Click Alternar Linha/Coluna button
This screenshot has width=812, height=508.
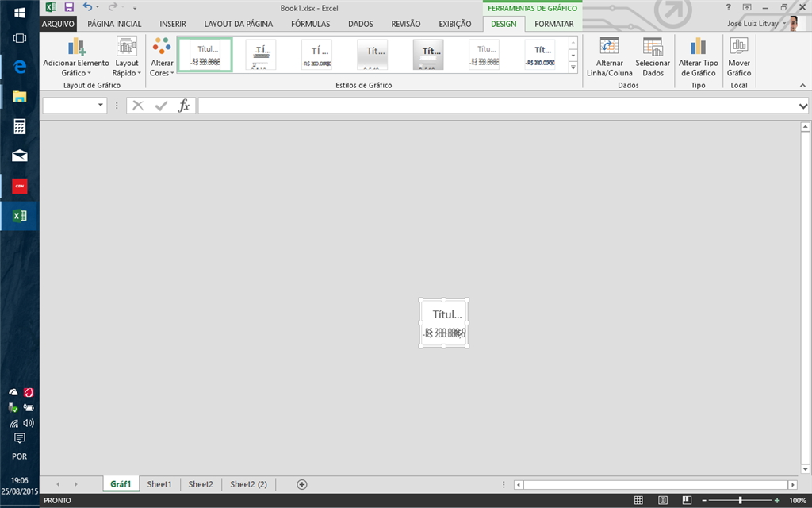point(610,56)
